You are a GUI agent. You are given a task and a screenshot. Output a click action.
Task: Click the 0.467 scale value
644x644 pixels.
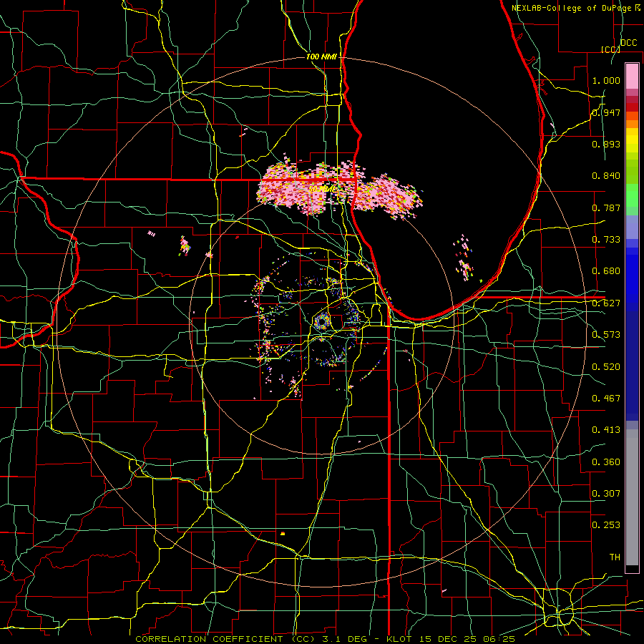[606, 399]
